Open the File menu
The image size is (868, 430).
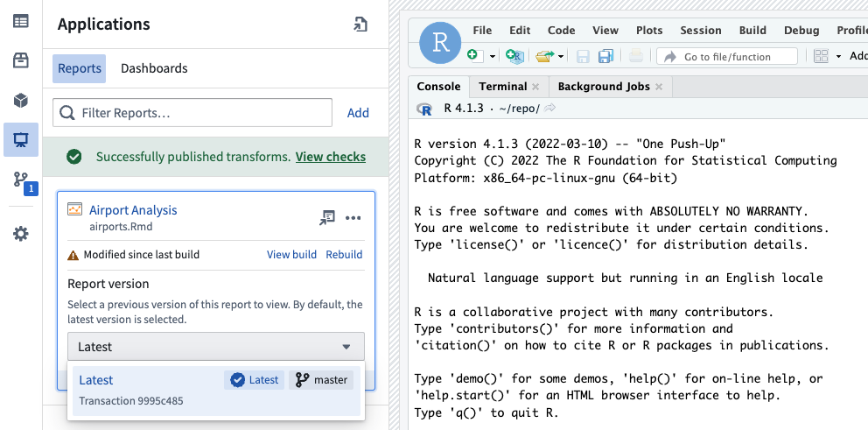tap(482, 31)
